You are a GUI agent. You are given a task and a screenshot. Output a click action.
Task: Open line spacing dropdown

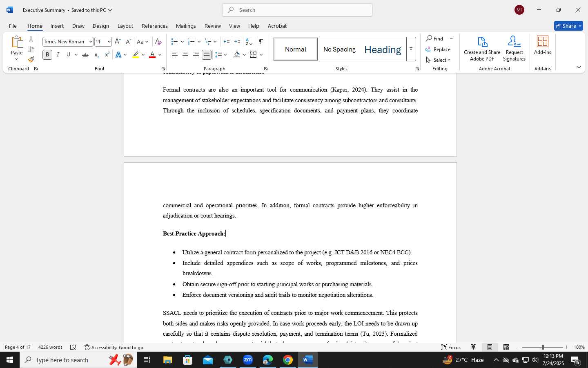pos(221,55)
